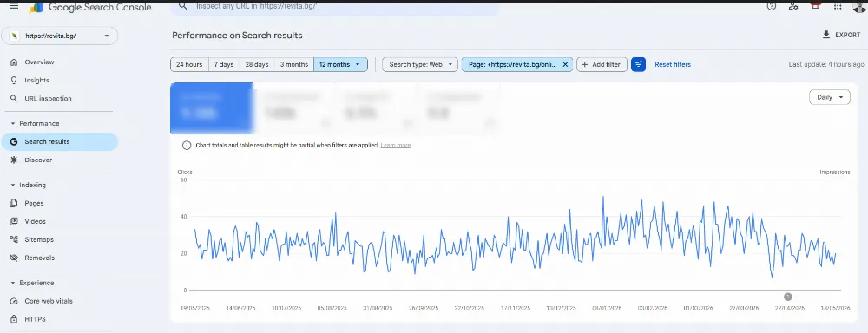868x333 pixels.
Task: Click the Discover asterisk icon
Action: [14, 160]
